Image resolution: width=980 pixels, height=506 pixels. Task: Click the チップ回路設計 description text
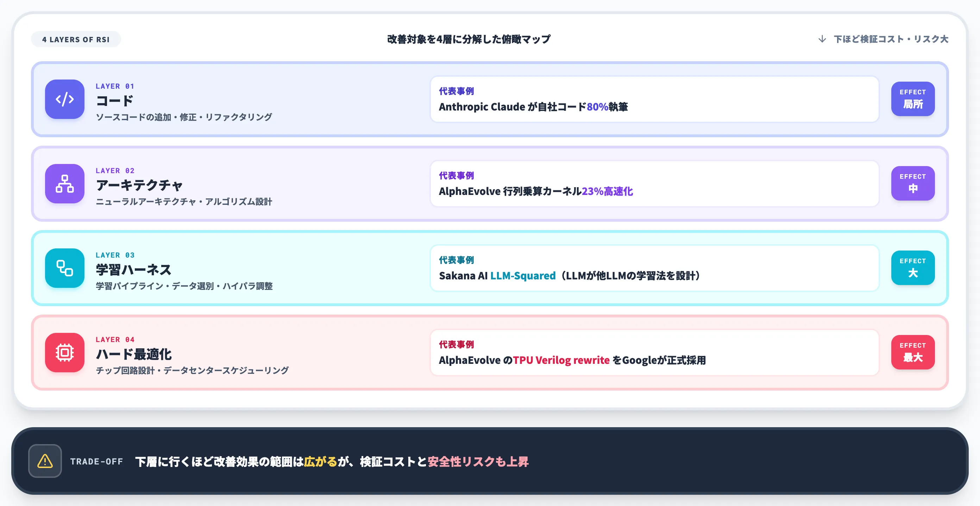(192, 370)
